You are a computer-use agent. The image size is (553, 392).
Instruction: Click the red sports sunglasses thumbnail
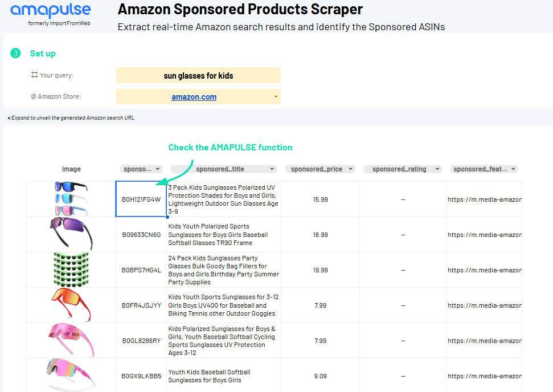(71, 305)
